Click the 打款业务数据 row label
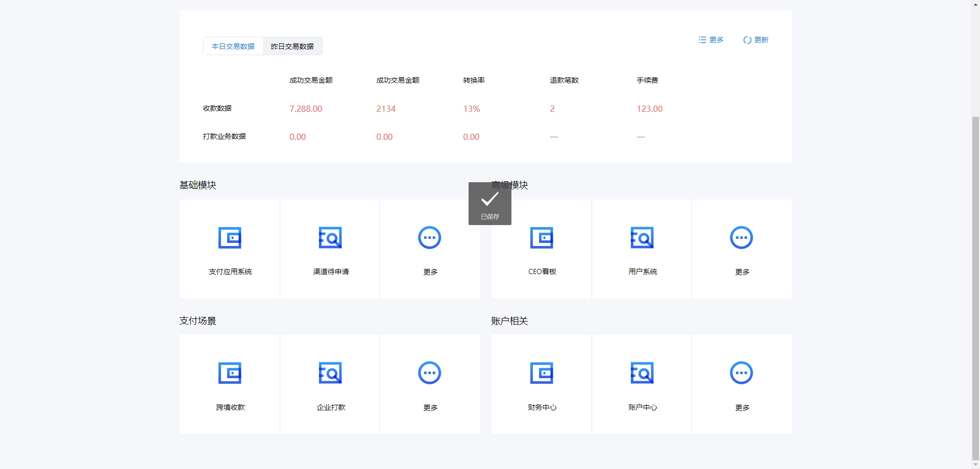The image size is (980, 469). 225,136
